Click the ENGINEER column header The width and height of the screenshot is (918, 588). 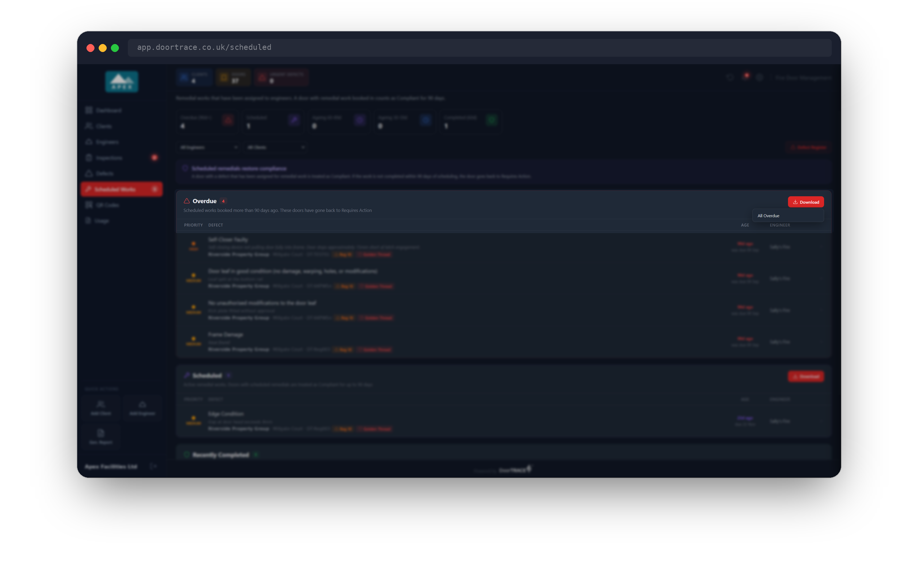(x=780, y=225)
